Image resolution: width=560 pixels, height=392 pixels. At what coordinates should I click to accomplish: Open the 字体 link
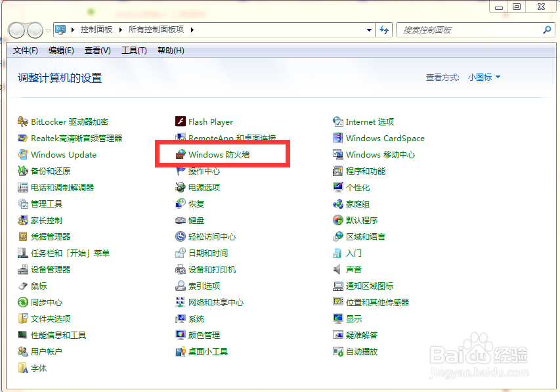[39, 368]
